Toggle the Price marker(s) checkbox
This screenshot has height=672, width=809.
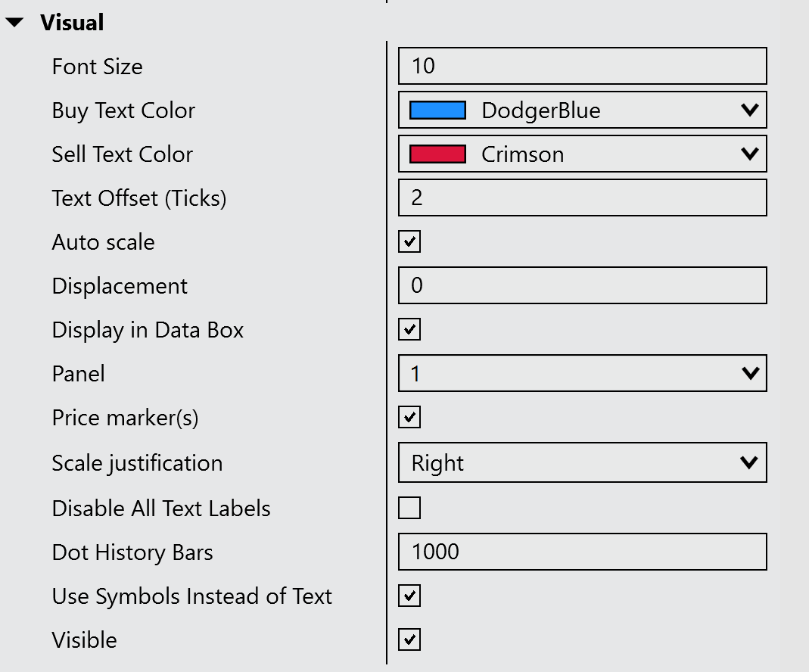click(409, 417)
